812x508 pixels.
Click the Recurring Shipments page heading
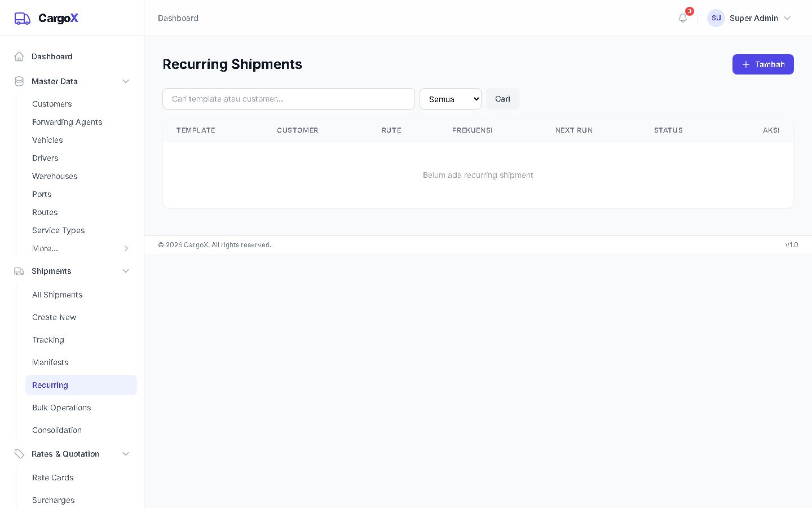point(232,64)
